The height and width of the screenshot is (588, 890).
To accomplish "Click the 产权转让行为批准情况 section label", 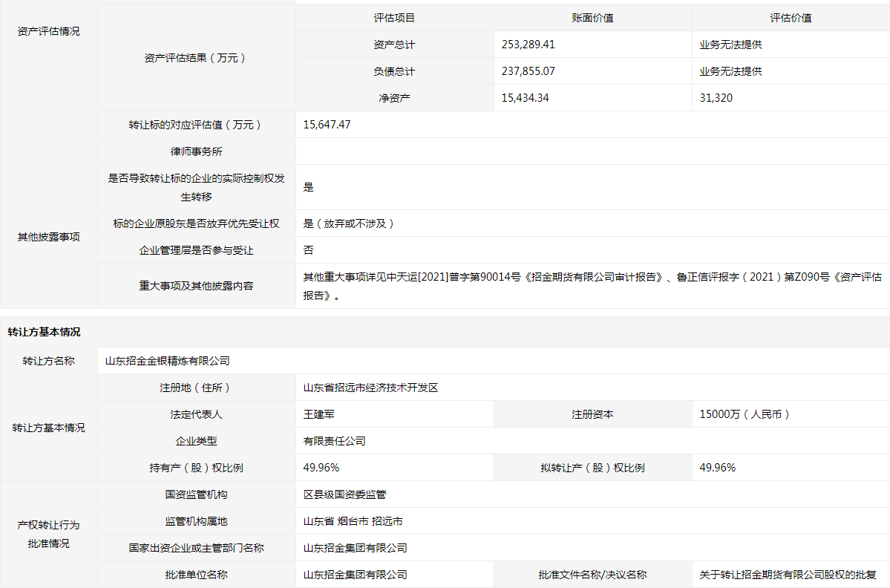I will click(48, 534).
